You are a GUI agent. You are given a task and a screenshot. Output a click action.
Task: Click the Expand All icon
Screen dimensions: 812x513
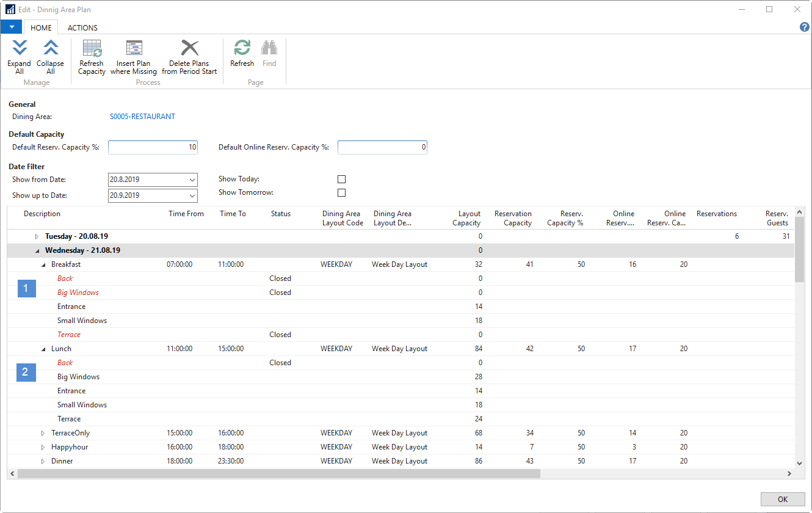point(20,49)
